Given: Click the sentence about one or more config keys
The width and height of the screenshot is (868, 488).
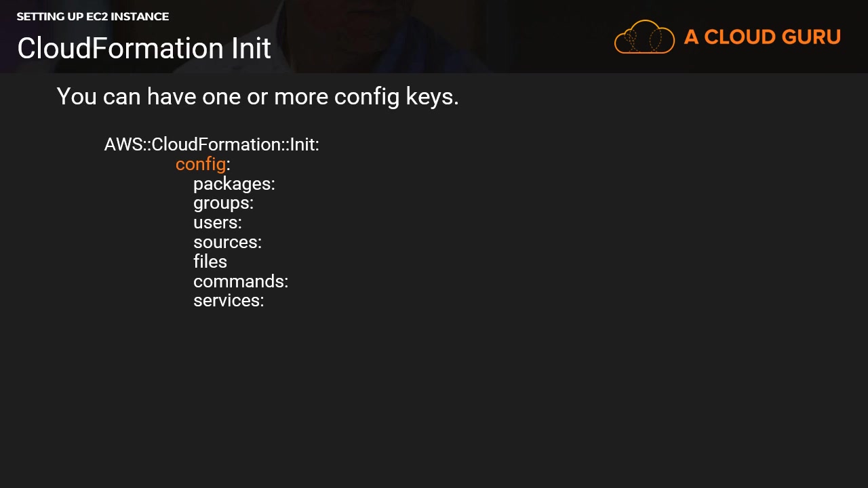Looking at the screenshot, I should [x=258, y=97].
